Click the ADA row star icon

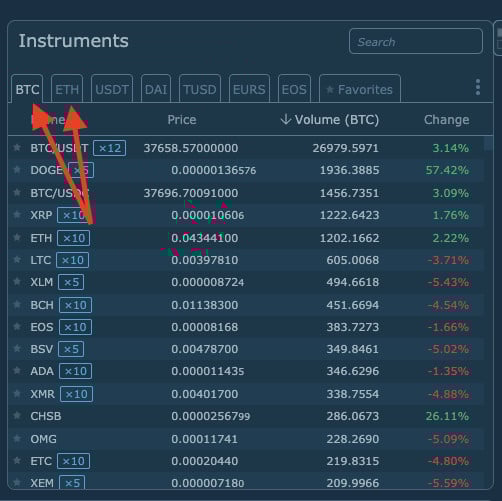(17, 371)
